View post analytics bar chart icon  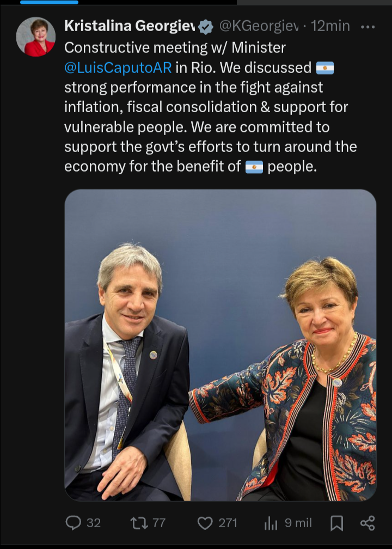pyautogui.click(x=271, y=523)
